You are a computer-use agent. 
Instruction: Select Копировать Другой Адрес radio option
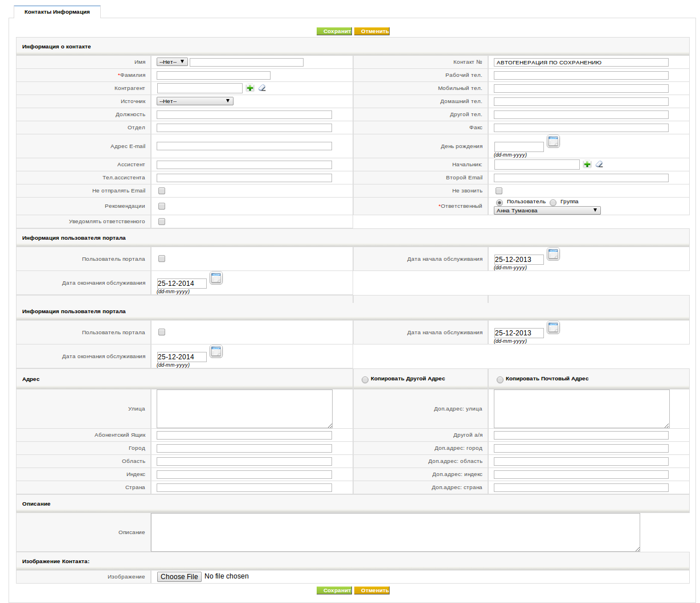pos(365,380)
